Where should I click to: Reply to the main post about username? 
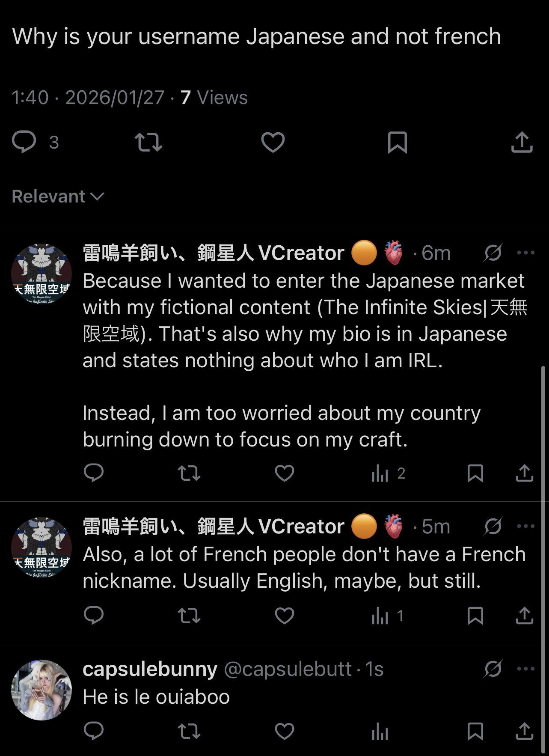24,142
